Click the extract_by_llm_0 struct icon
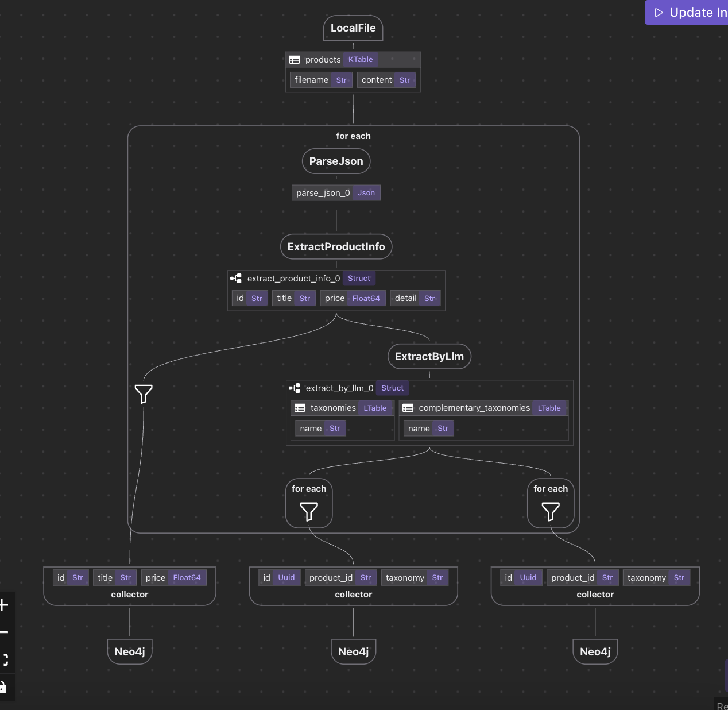This screenshot has width=728, height=710. point(295,388)
